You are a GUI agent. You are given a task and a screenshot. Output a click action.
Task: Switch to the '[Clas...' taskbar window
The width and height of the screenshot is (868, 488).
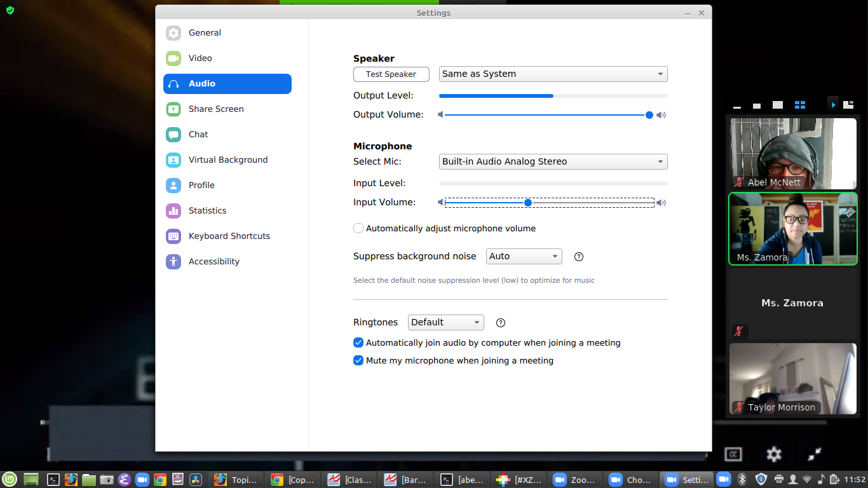click(x=350, y=480)
